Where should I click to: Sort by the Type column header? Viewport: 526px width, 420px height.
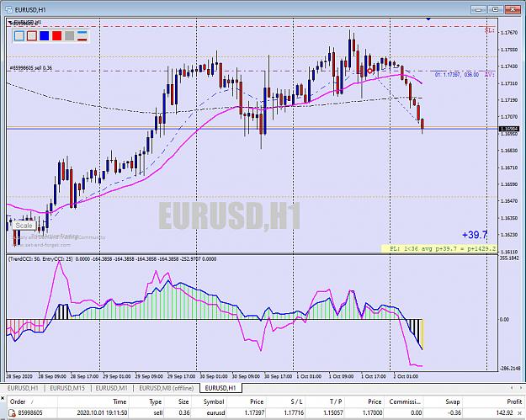pos(147,401)
